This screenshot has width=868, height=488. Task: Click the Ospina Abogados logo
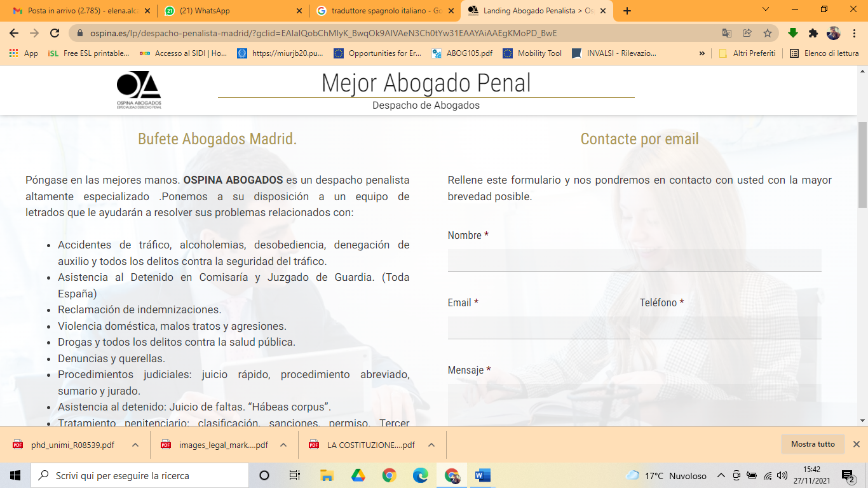tap(139, 90)
